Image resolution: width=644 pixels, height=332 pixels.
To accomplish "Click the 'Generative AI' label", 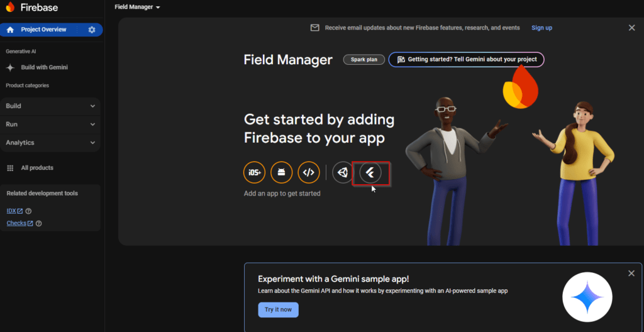I will pyautogui.click(x=21, y=52).
